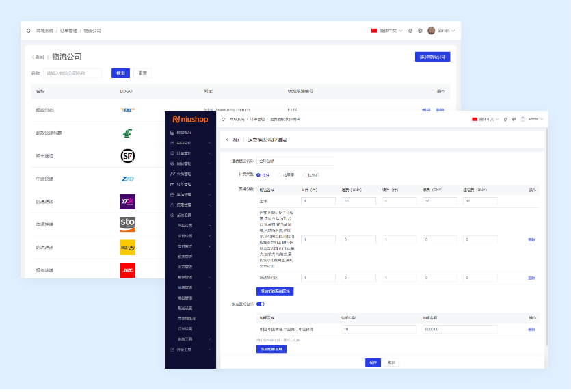Screen dimensions: 571x392
Task: Select the first billing type radio option
Action: 258,174
